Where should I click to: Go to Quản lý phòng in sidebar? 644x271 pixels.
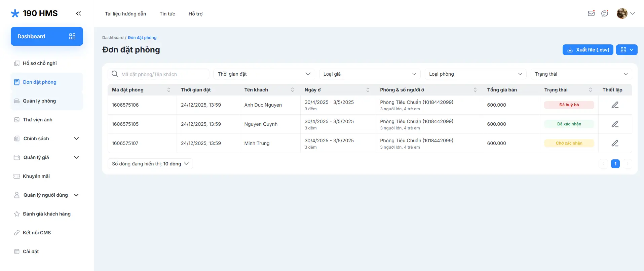[39, 101]
